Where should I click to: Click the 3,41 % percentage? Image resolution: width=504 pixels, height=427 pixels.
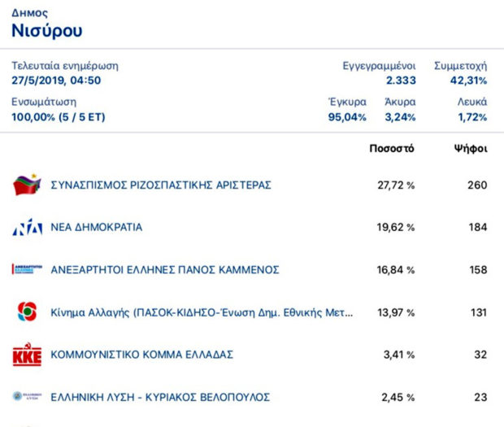399,355
